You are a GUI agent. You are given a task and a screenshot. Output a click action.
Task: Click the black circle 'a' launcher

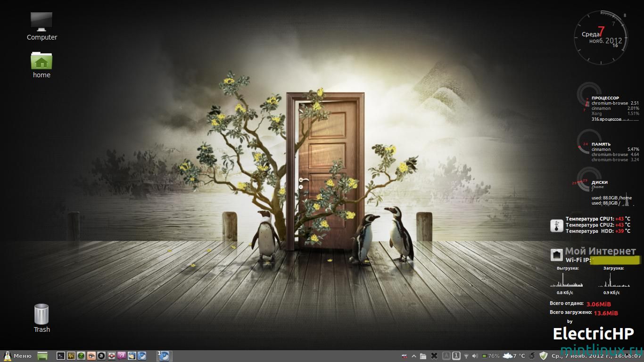coord(101,356)
